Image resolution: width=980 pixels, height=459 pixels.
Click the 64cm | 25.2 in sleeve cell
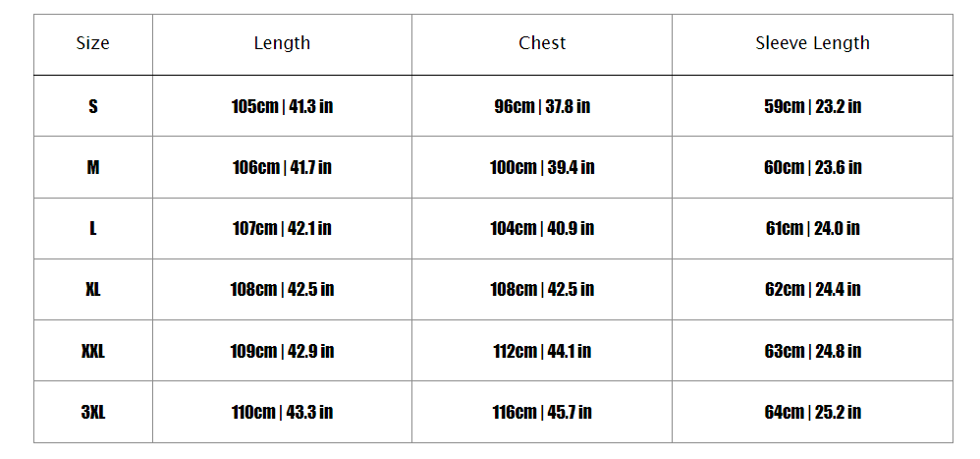(x=812, y=412)
